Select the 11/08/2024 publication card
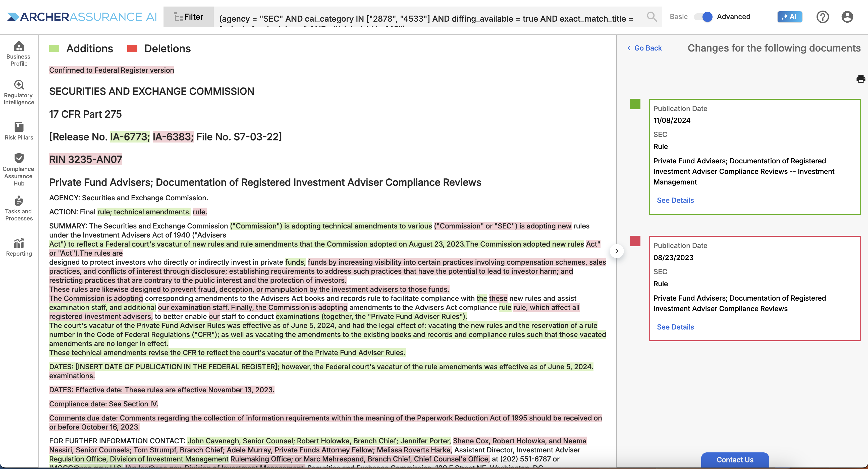The width and height of the screenshot is (868, 469). [x=754, y=156]
